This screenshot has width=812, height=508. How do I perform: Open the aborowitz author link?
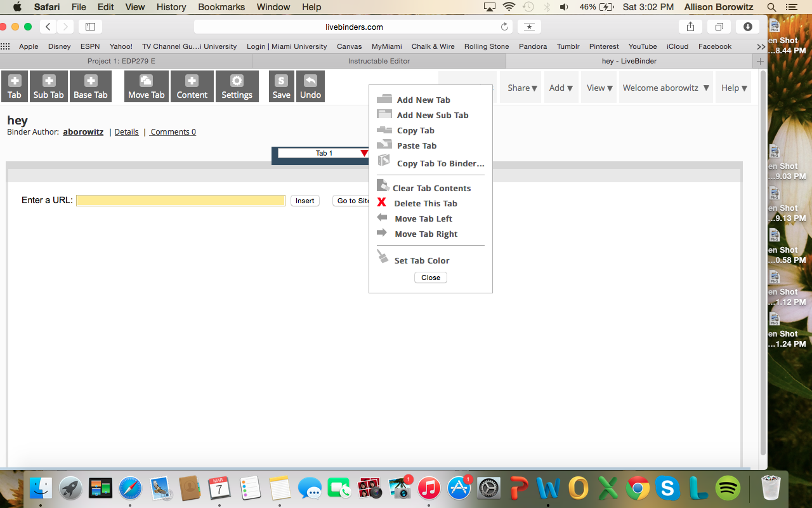[x=82, y=131]
